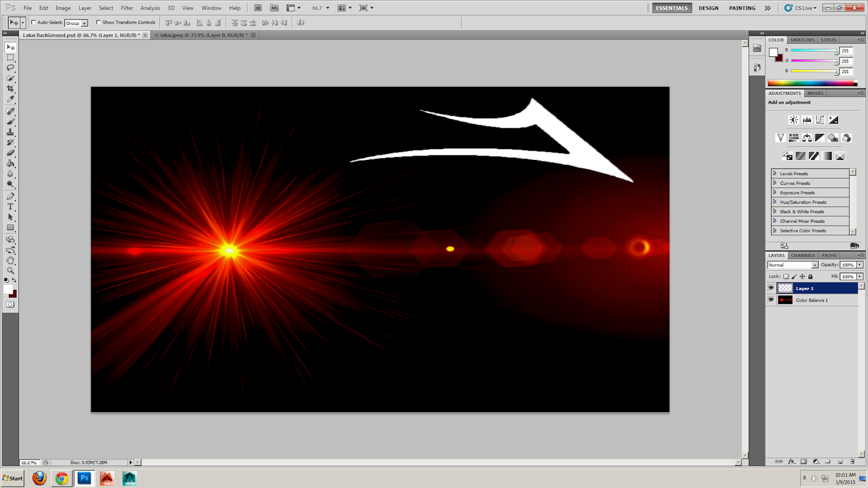This screenshot has width=868, height=488.
Task: Enable the Auto-Select checkbox
Action: [x=34, y=22]
